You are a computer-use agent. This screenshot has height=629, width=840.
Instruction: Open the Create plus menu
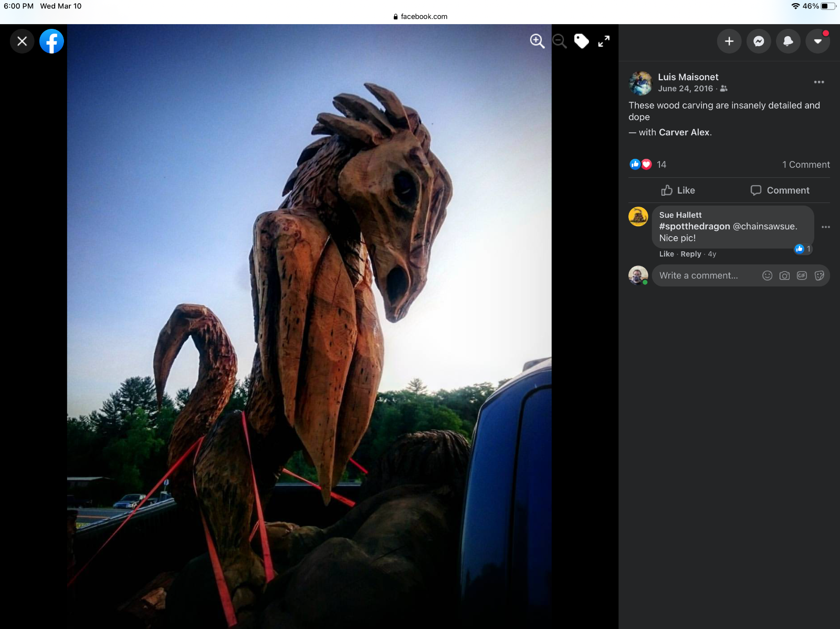[729, 41]
